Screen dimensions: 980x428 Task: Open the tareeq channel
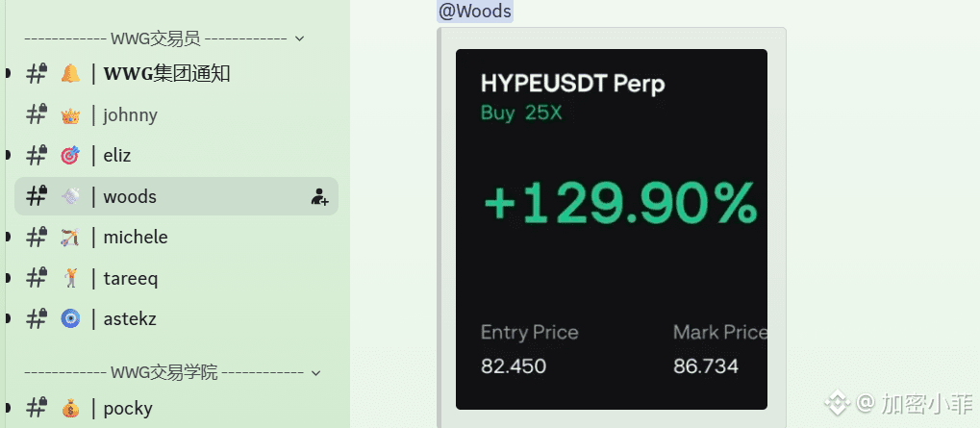coord(176,278)
